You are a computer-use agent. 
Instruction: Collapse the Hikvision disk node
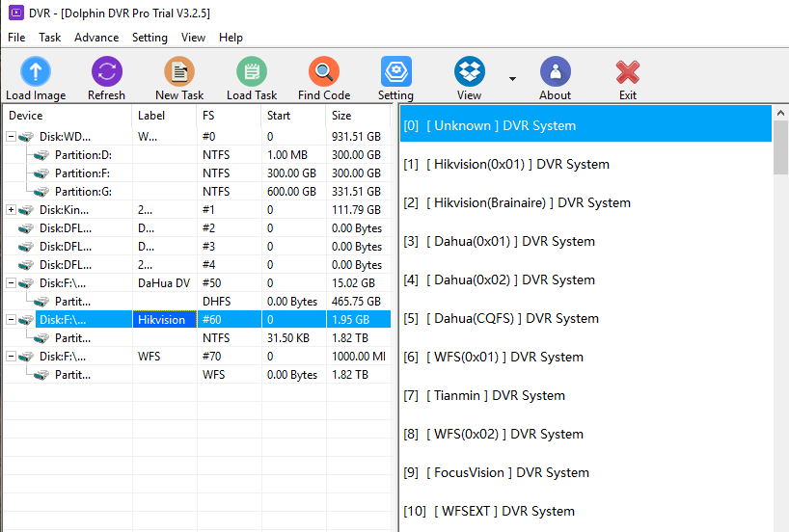[11, 320]
